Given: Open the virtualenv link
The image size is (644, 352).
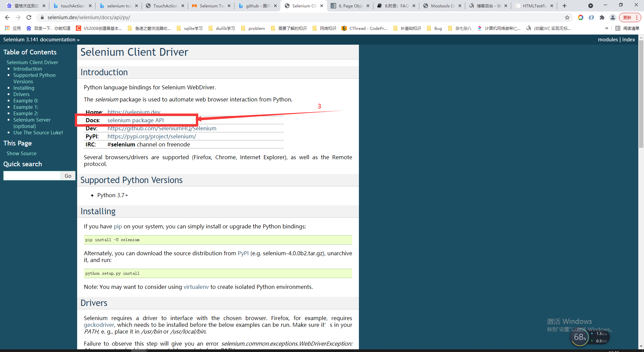Looking at the screenshot, I should point(196,287).
